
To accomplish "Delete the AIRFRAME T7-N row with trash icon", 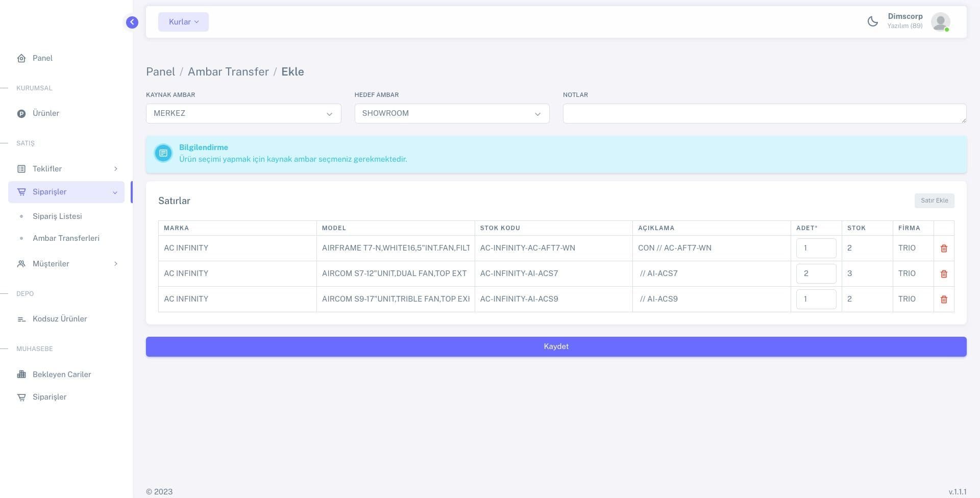I will 944,248.
